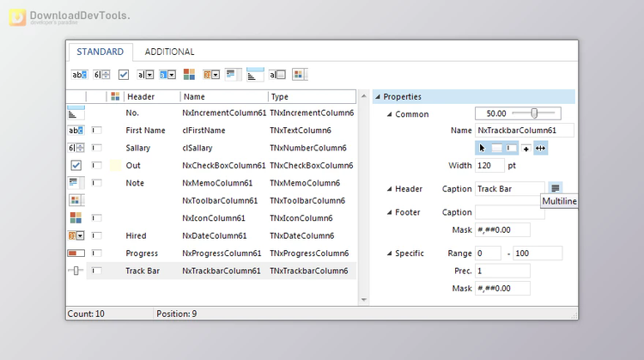Collapse the Header group
Screen dimensions: 644x360
[x=389, y=189]
